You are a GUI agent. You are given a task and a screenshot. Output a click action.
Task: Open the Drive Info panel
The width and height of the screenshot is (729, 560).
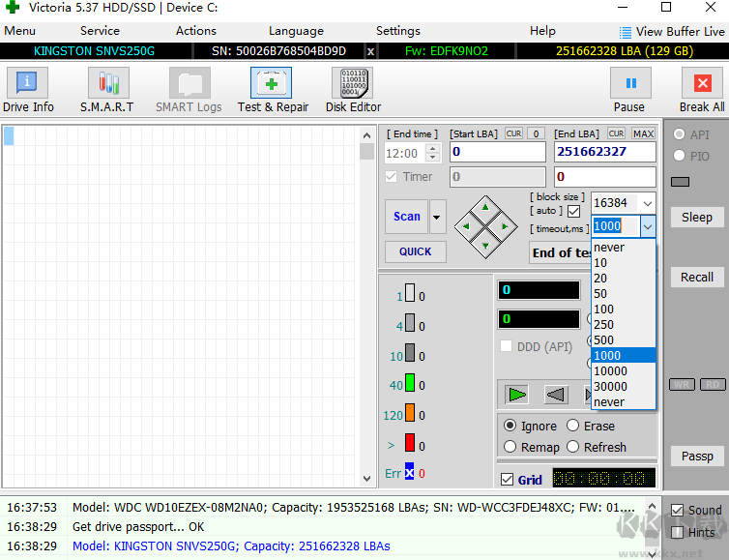[28, 90]
